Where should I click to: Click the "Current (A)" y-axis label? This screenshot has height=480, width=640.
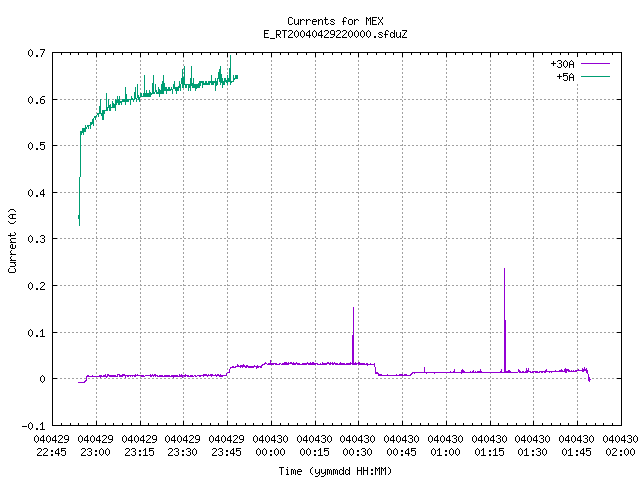click(x=12, y=240)
